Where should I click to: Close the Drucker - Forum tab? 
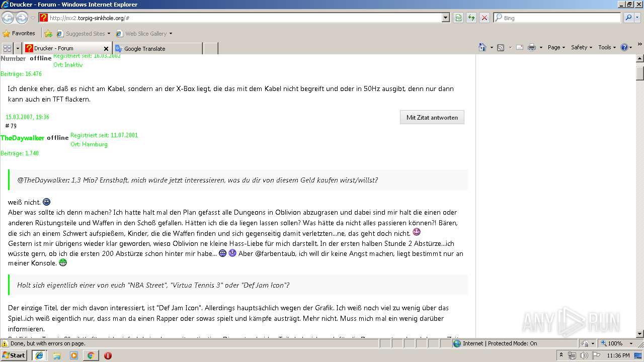click(106, 49)
